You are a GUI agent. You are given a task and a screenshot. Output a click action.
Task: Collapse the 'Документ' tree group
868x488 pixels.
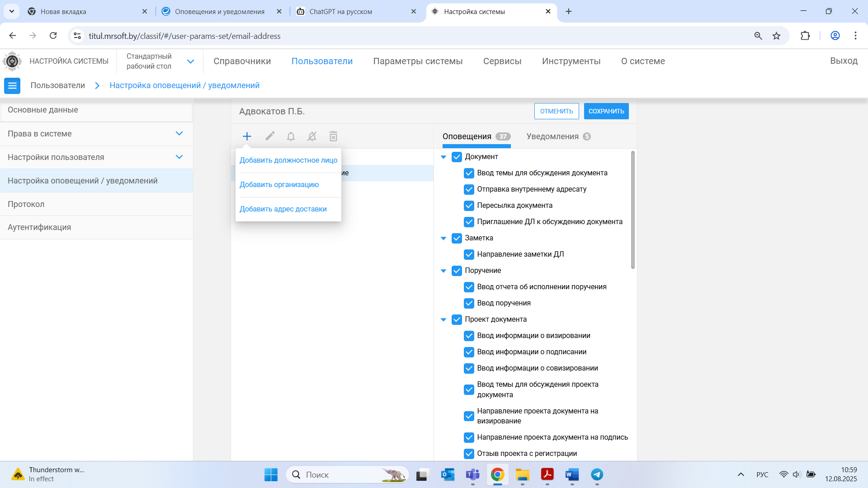[443, 157]
